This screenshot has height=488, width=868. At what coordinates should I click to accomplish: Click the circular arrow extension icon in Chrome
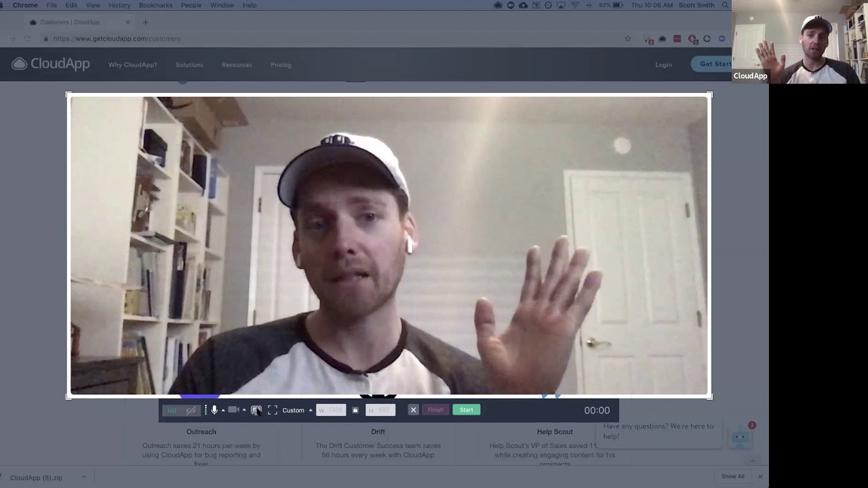click(x=707, y=39)
